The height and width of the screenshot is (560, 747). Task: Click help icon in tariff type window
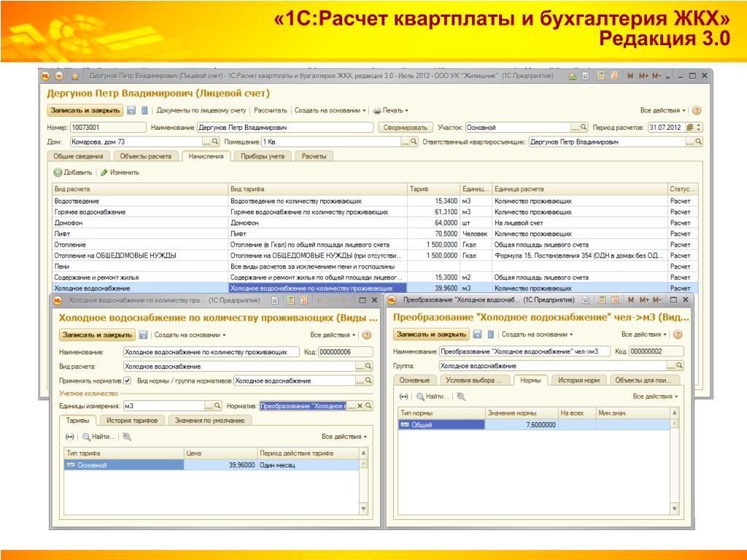click(366, 335)
